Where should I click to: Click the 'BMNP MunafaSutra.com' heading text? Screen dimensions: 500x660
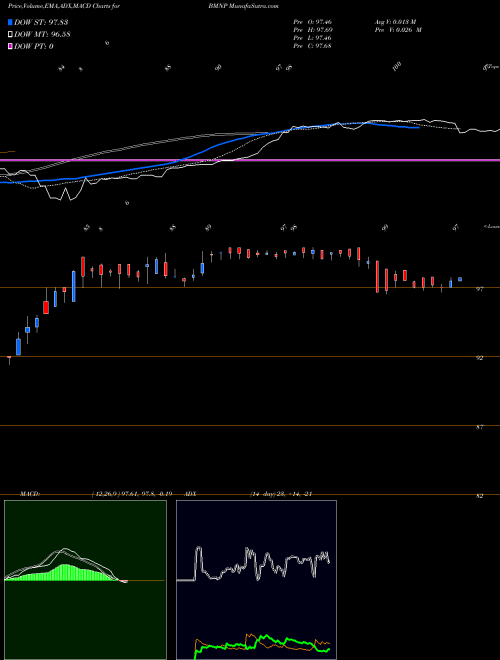tap(246, 6)
